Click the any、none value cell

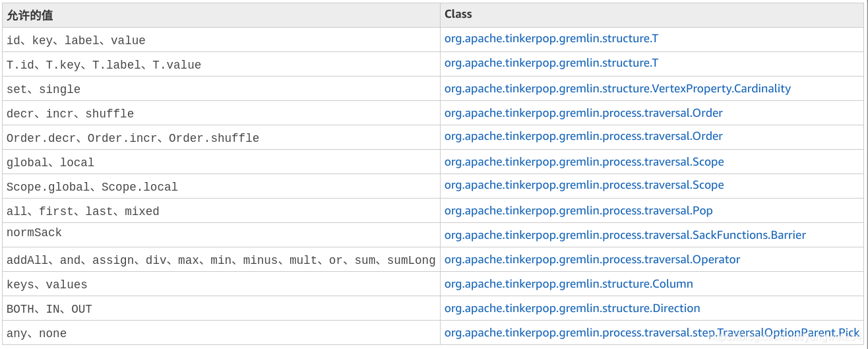(222, 333)
